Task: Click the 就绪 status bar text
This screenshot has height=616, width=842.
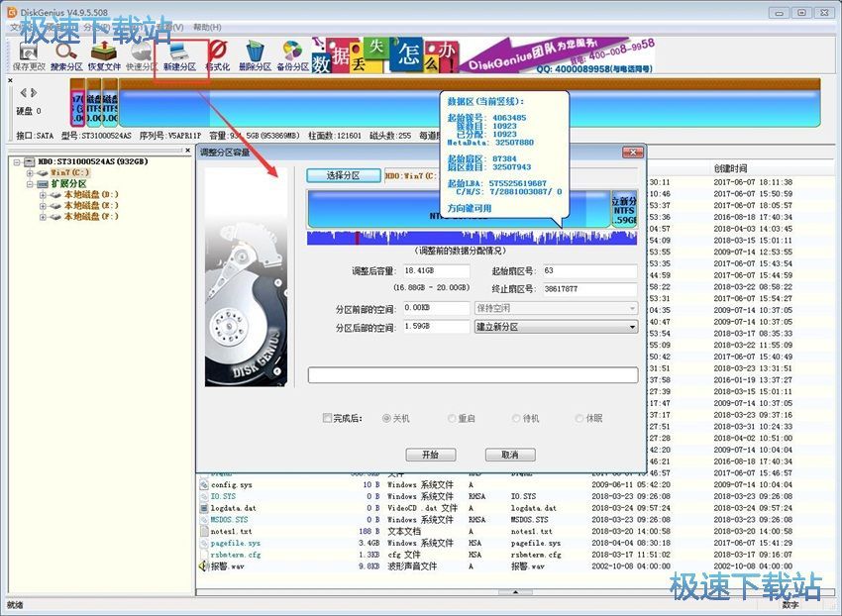Action: (15, 605)
